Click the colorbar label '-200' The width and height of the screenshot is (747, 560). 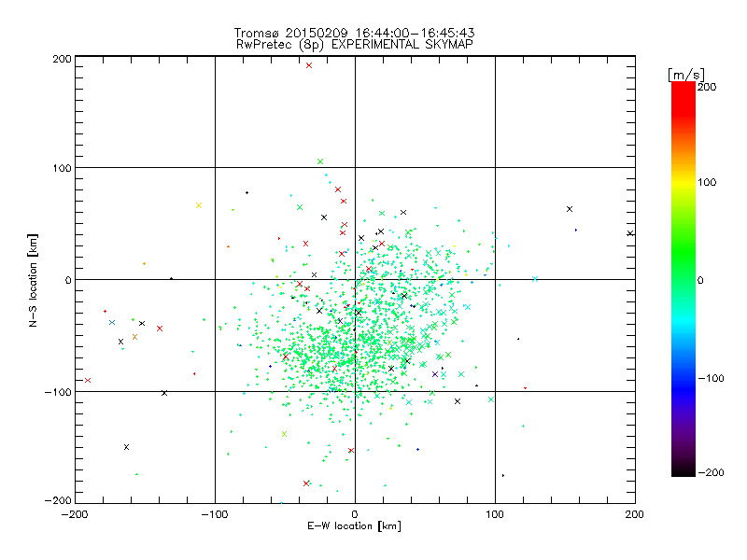[711, 472]
